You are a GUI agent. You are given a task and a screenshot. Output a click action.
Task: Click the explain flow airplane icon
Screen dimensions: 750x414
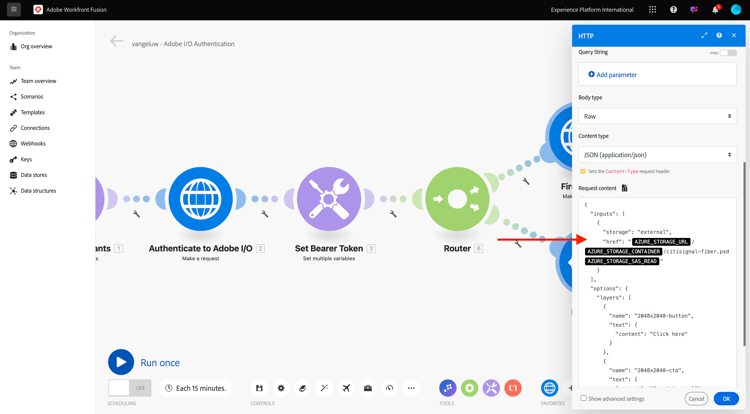(346, 388)
